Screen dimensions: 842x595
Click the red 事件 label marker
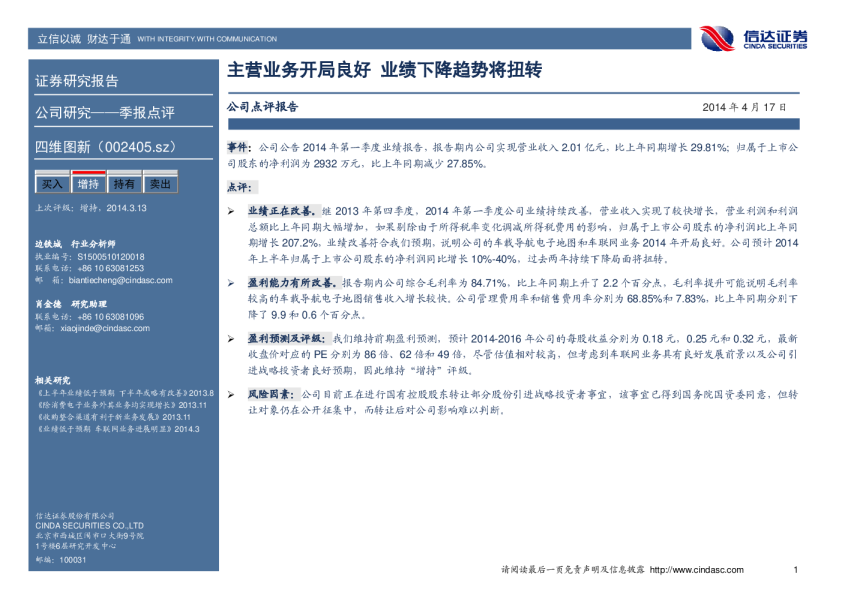[237, 145]
